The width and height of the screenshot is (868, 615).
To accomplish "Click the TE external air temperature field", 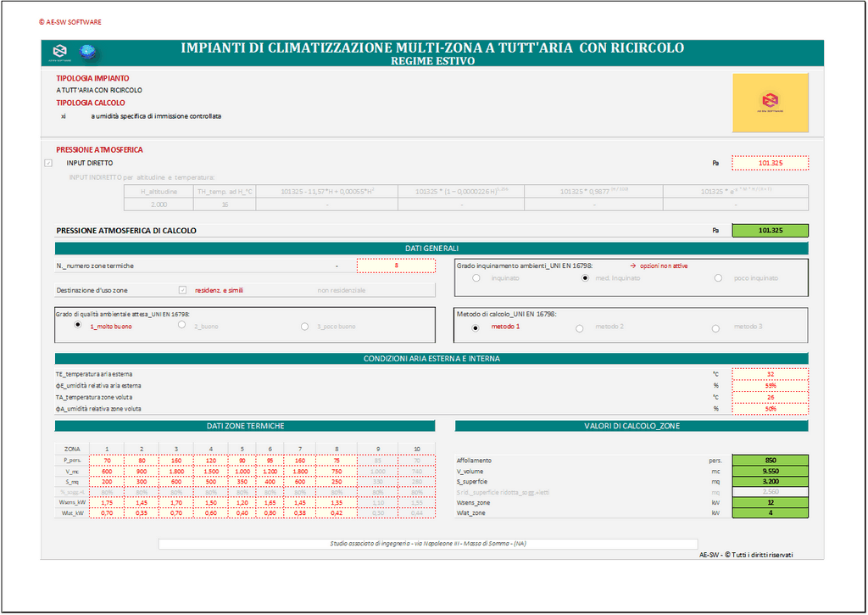I will pyautogui.click(x=770, y=374).
